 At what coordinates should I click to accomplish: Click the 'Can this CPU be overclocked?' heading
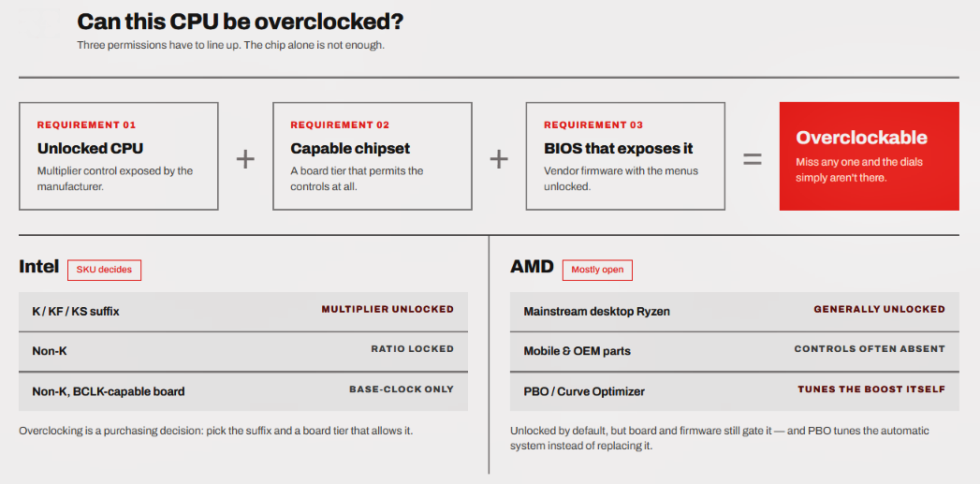(240, 22)
